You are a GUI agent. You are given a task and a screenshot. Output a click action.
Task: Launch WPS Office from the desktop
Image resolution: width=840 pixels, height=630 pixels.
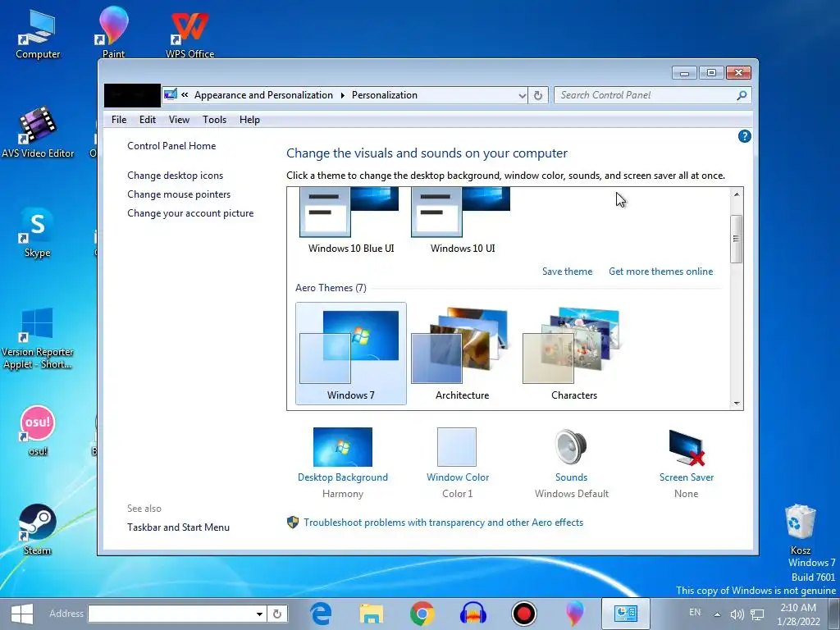point(189,34)
